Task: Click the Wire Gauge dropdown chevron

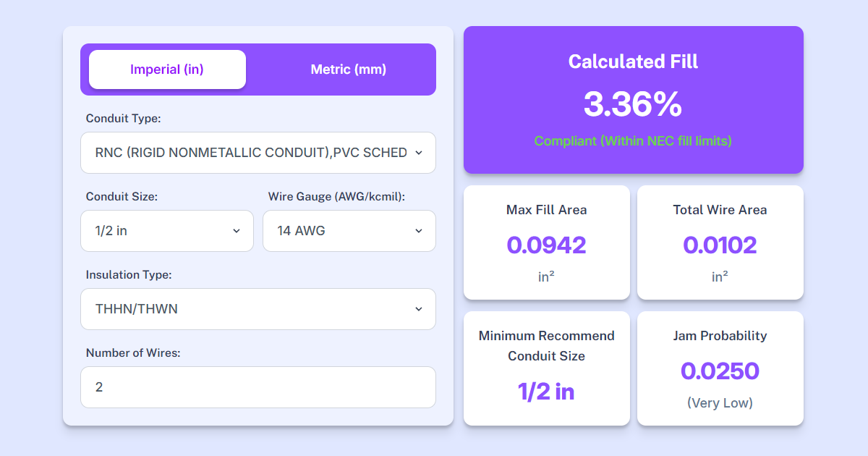Action: (x=418, y=230)
